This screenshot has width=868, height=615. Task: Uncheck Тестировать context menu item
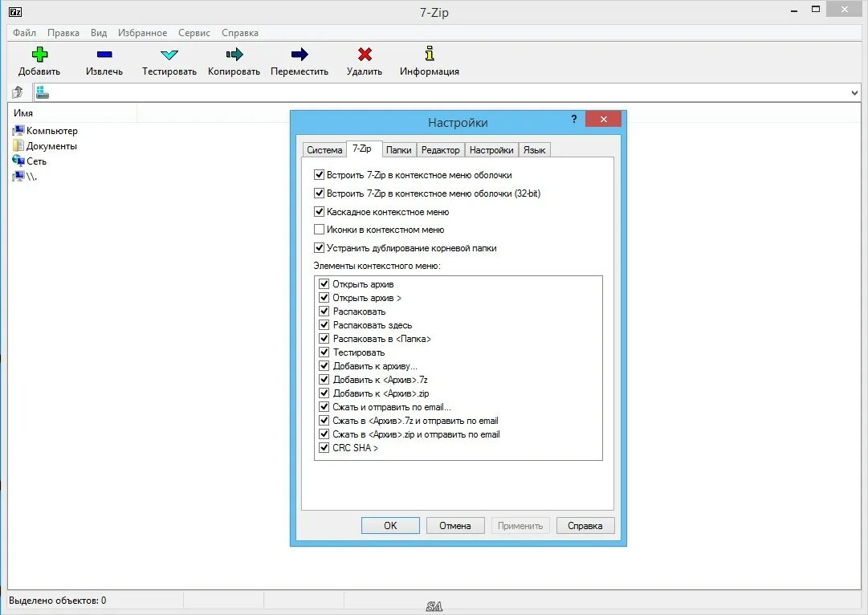tap(324, 352)
